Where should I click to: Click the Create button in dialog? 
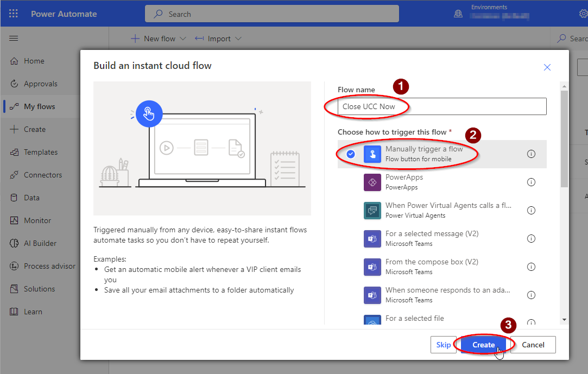coord(483,345)
